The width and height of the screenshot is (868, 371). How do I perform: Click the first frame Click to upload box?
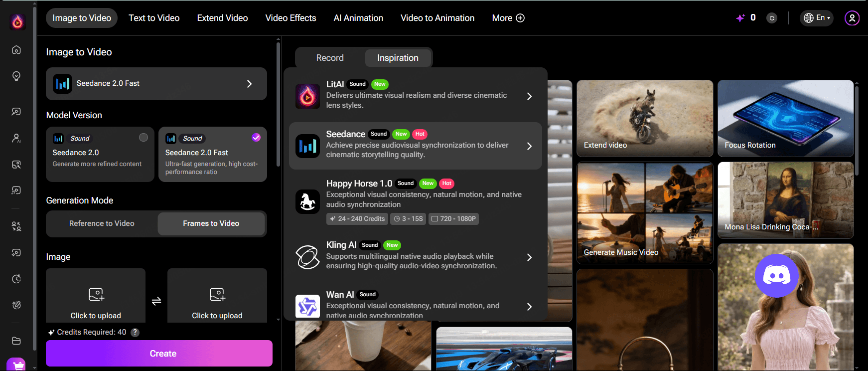point(96,296)
